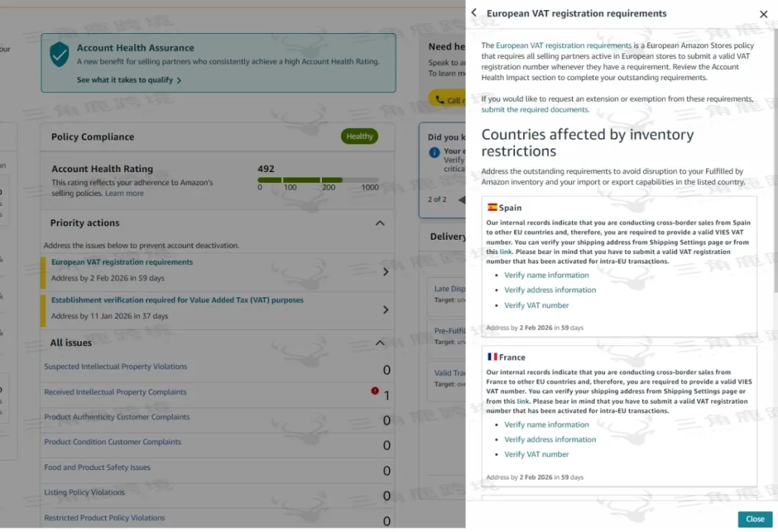Viewport: 778px width, 532px height.
Task: Open Learn more about Account Health Rating
Action: [124, 194]
